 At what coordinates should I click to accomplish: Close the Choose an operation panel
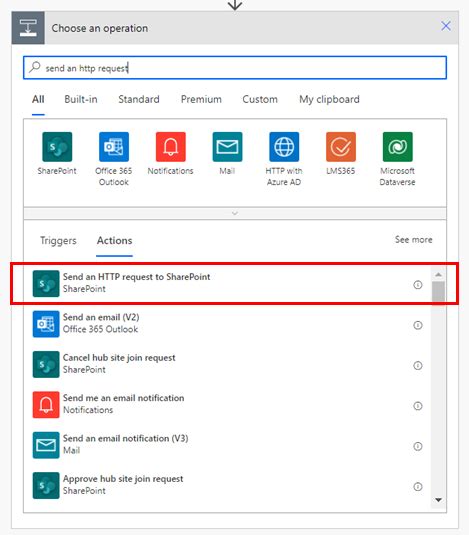[x=446, y=26]
